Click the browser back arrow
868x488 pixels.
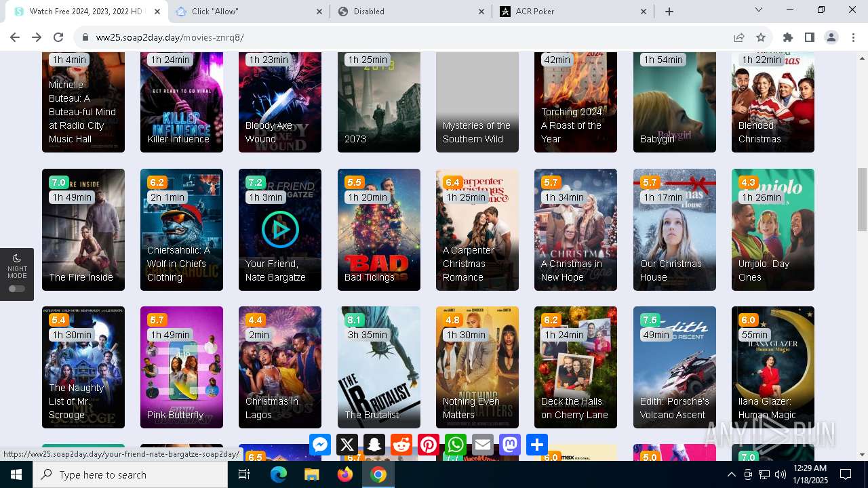pos(15,37)
